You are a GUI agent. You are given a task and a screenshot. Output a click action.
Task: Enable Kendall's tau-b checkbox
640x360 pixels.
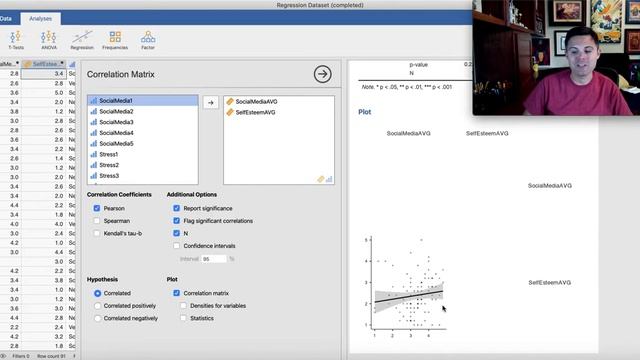(x=97, y=233)
